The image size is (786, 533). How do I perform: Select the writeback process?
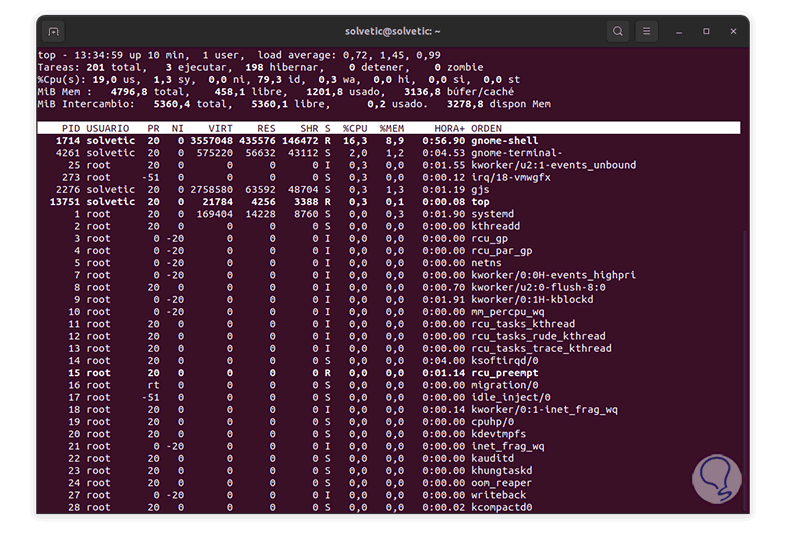pyautogui.click(x=498, y=495)
